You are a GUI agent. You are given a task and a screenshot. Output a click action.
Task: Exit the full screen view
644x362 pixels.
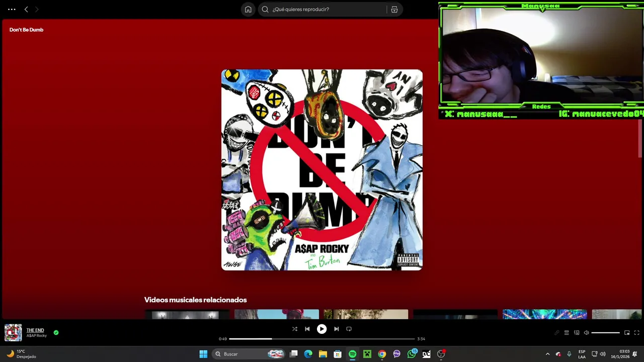coord(636,333)
